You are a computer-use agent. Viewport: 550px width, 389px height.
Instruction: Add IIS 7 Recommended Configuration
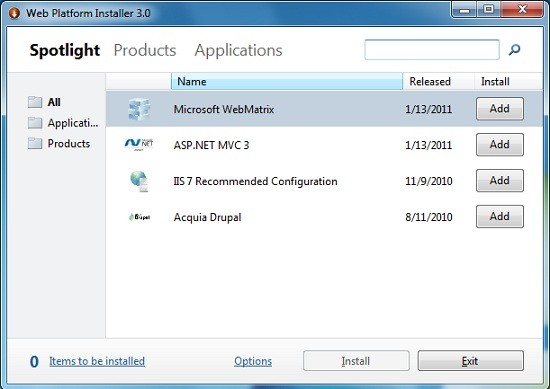(x=500, y=181)
